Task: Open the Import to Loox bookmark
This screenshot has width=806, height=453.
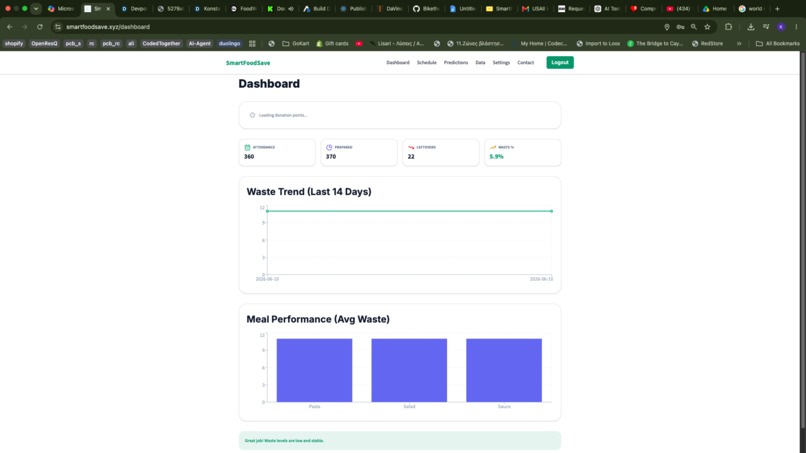Action: click(598, 44)
